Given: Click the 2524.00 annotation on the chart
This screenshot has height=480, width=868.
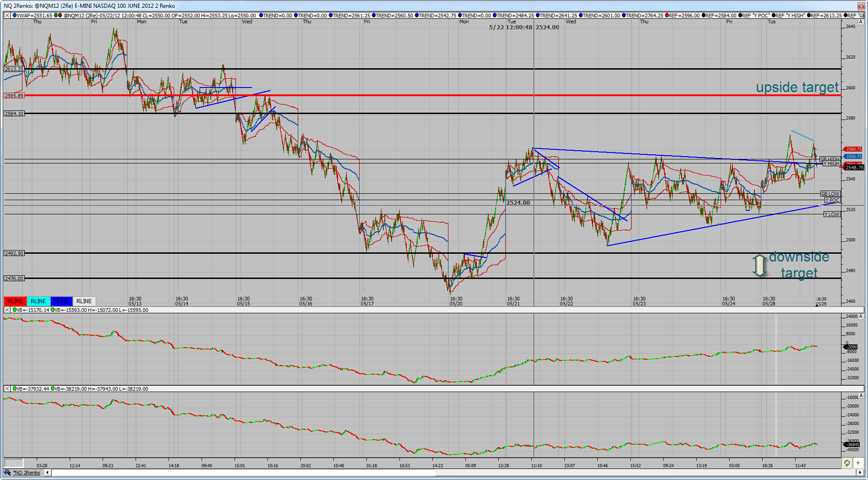Looking at the screenshot, I should click(x=518, y=203).
